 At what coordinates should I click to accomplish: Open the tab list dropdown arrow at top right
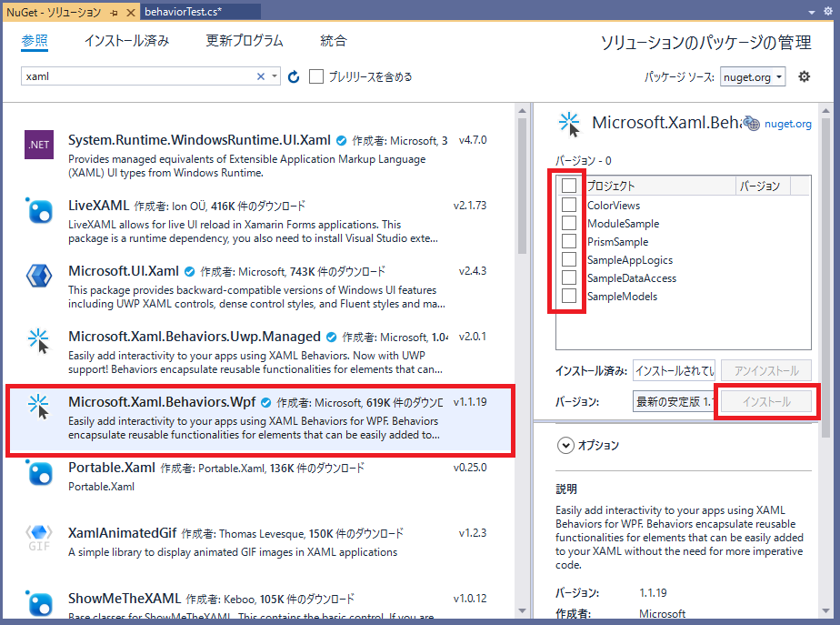(x=812, y=12)
